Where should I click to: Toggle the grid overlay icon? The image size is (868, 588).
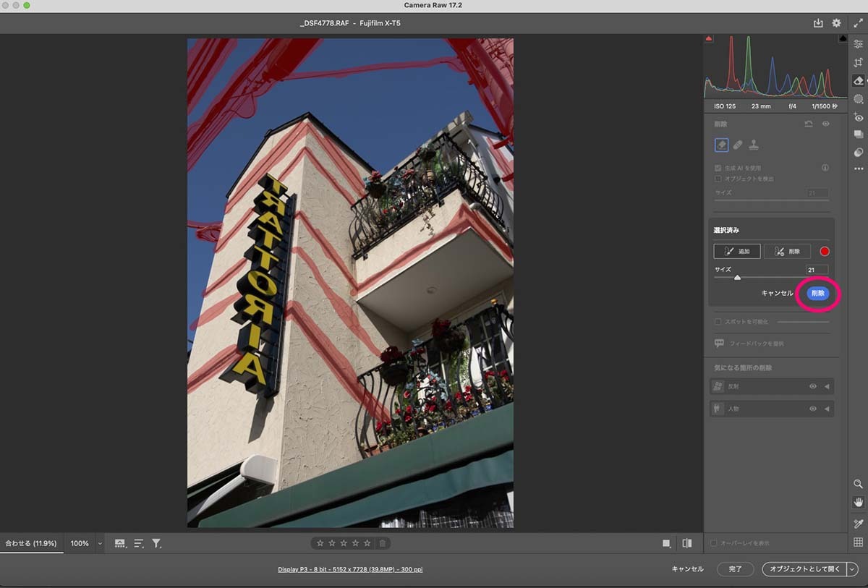[x=859, y=542]
